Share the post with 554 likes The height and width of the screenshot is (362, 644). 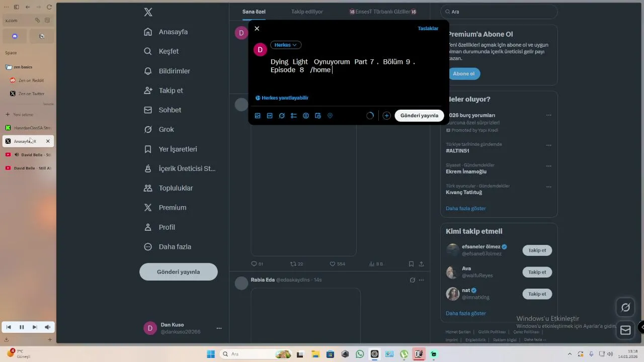coord(421,264)
